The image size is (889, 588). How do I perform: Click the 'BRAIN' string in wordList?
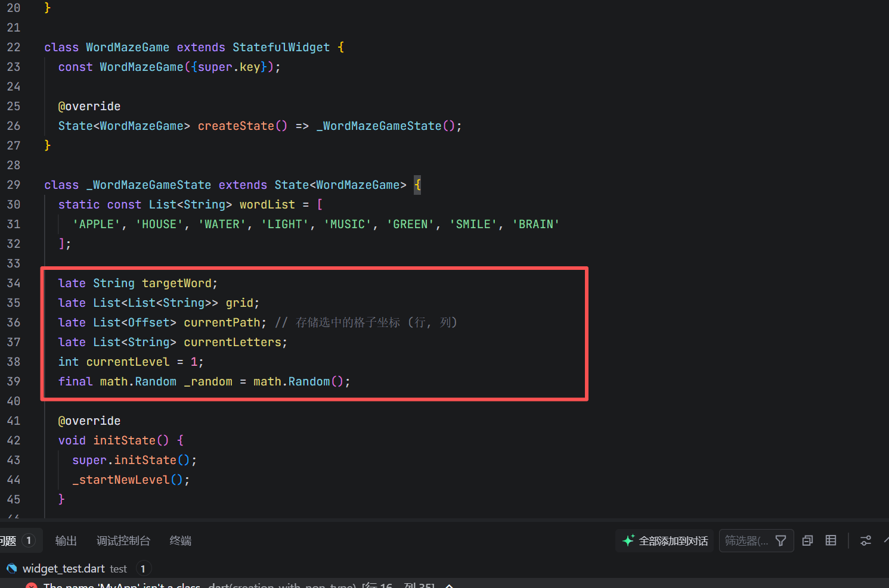(536, 224)
